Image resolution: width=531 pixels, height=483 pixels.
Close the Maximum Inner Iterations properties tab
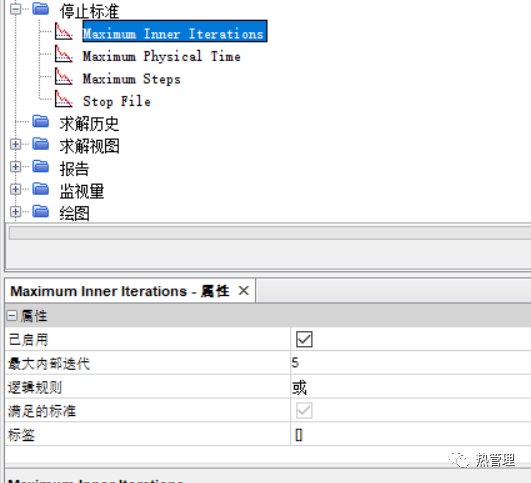[243, 291]
